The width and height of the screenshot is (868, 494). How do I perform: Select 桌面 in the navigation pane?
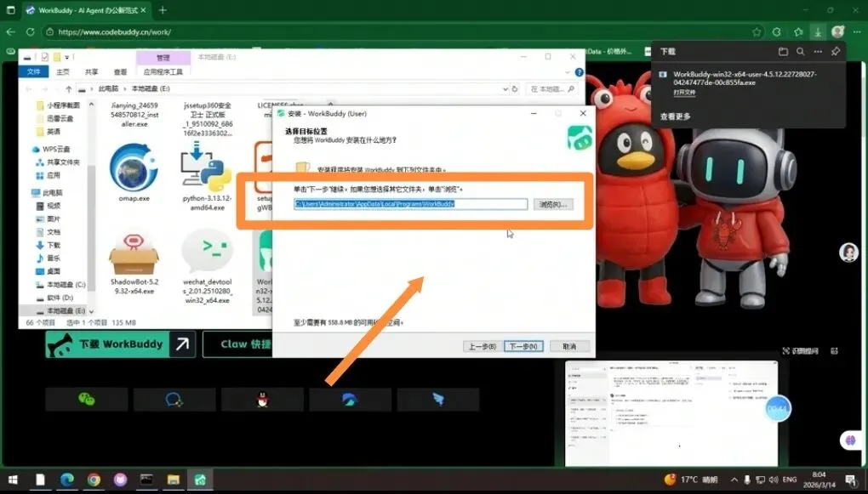[49, 271]
